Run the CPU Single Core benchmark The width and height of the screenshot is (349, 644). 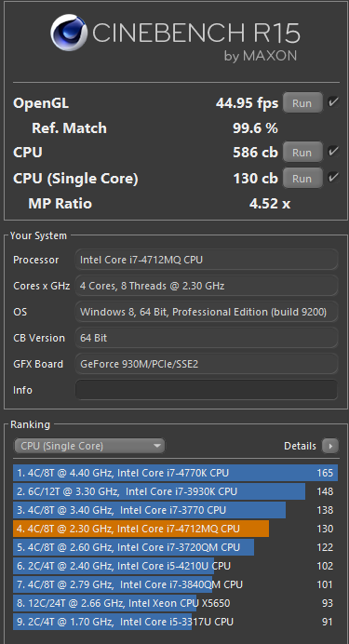click(x=302, y=179)
